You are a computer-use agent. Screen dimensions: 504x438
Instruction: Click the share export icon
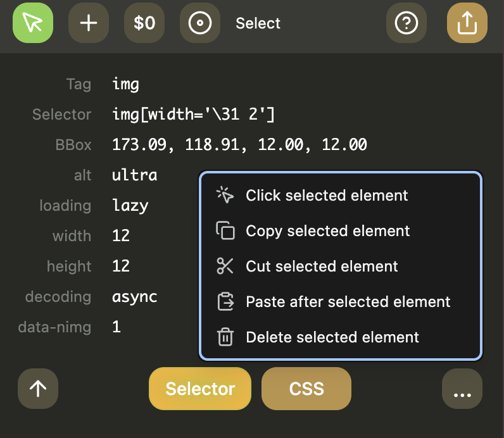[x=467, y=23]
